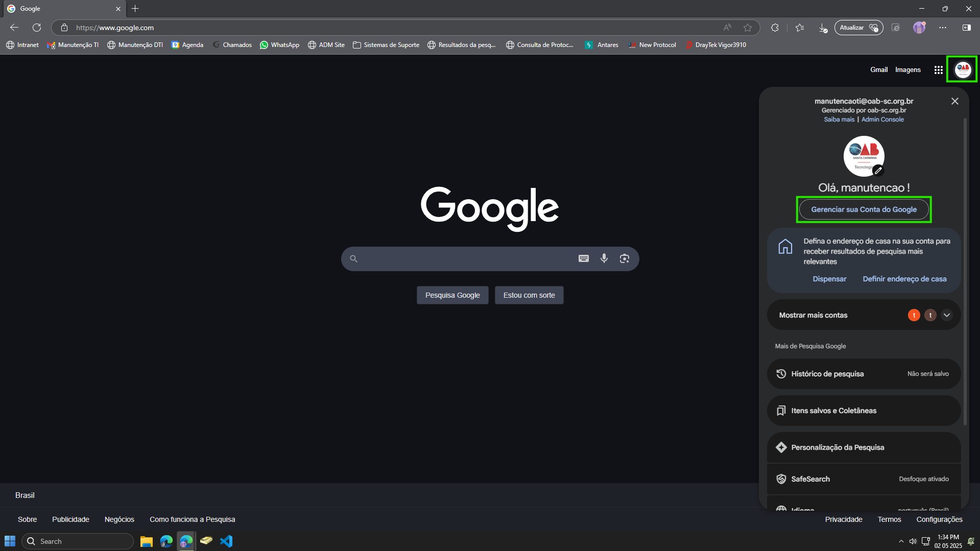Reload the page with the refresh icon
This screenshot has width=980, height=551.
(37, 28)
